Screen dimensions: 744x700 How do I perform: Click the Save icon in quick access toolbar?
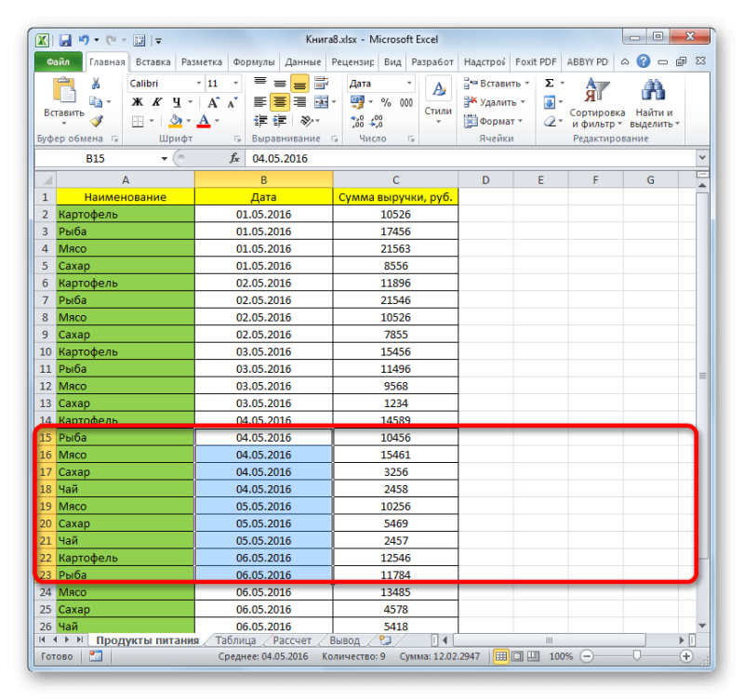pyautogui.click(x=65, y=40)
